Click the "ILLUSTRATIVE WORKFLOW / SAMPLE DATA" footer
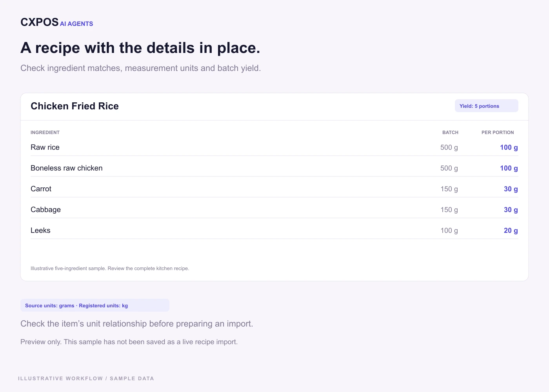Screen dimensions: 549x392 86,379
